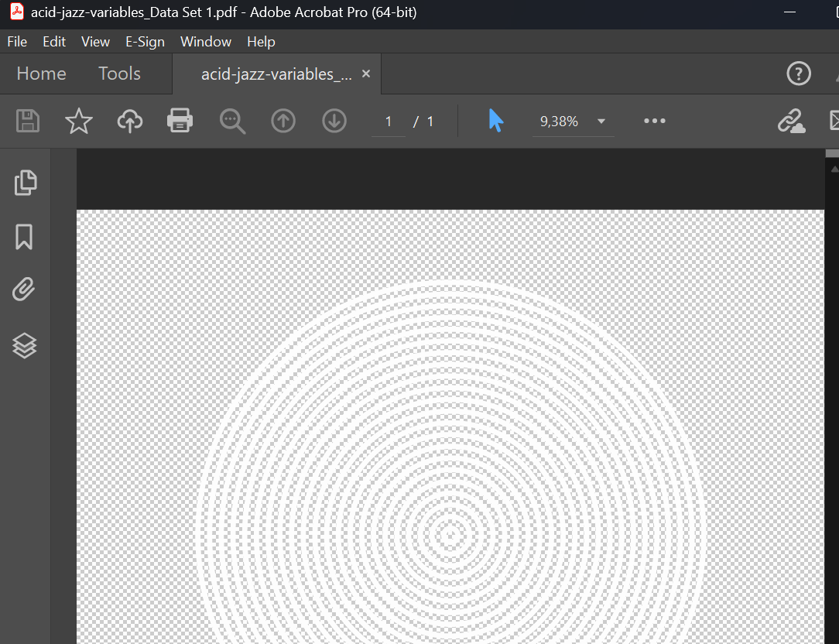Print the current document

(x=180, y=121)
